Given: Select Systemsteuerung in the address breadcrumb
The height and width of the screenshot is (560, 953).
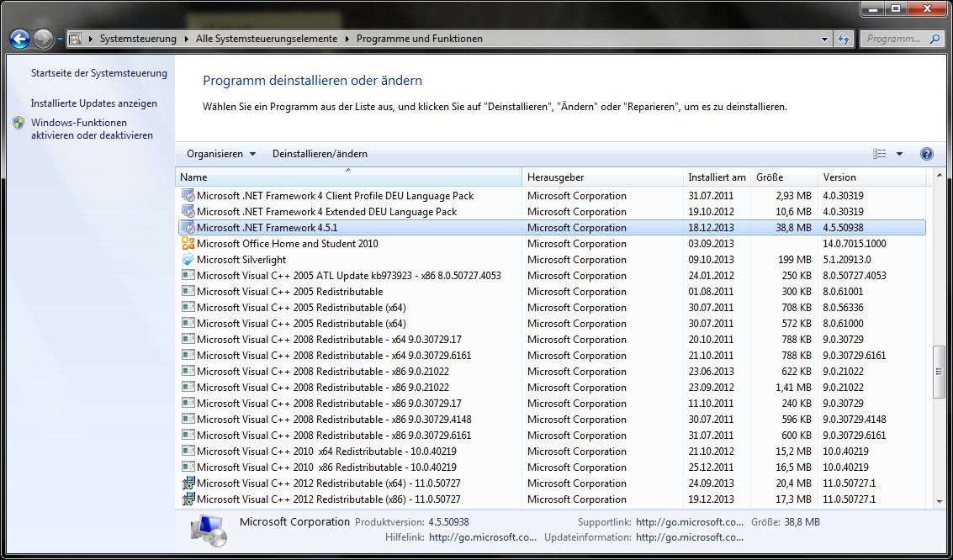Looking at the screenshot, I should 138,39.
